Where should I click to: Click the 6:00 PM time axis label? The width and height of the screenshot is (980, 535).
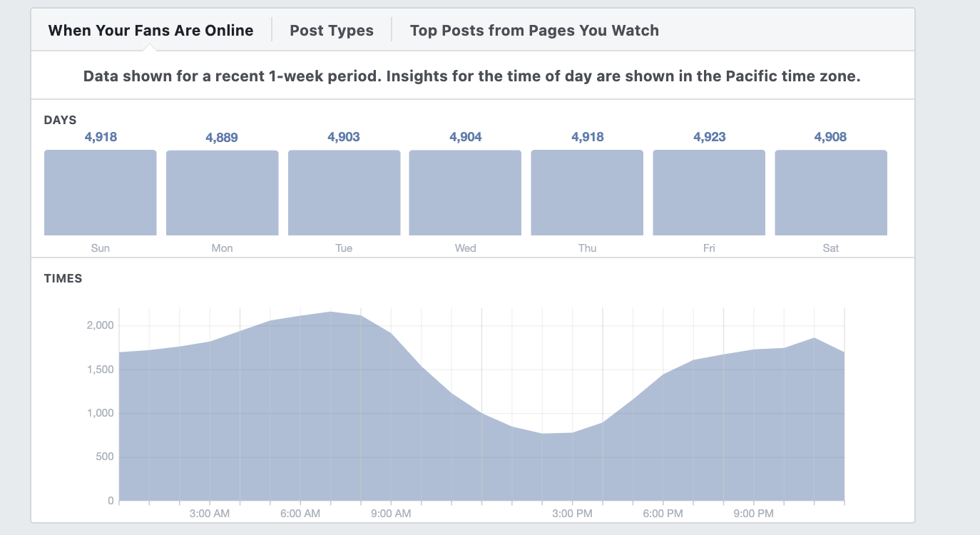pyautogui.click(x=663, y=514)
